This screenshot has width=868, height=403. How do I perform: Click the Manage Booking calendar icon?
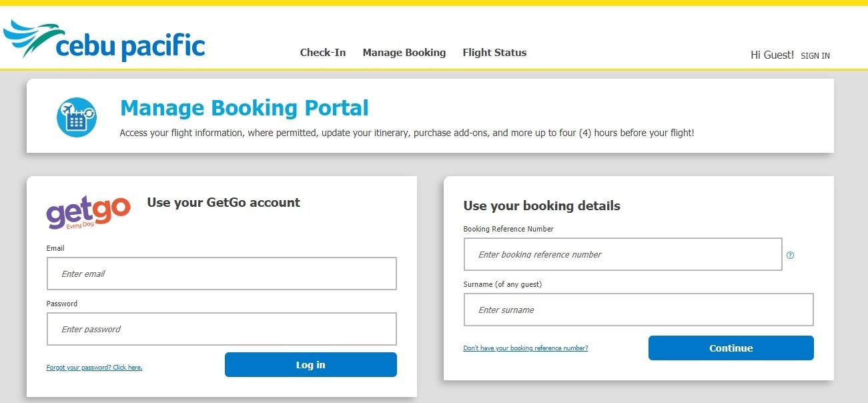(x=77, y=117)
